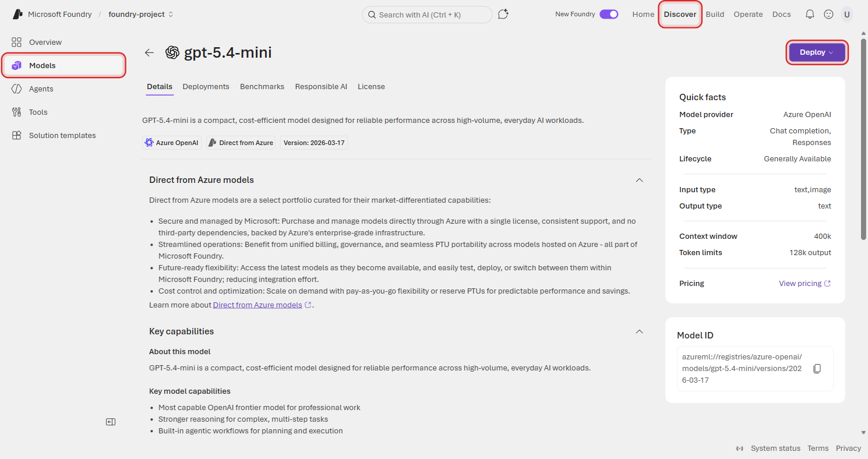Click the Key model capabilities subheading

190,391
